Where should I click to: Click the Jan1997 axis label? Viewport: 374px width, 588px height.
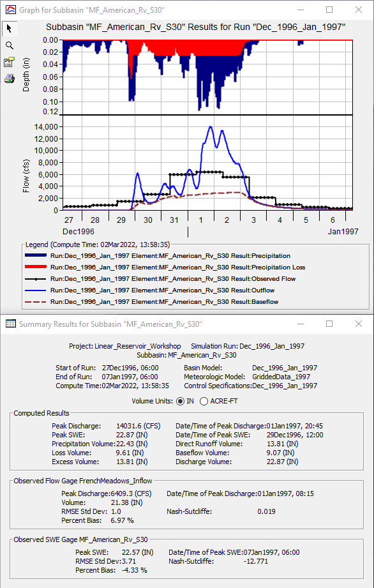coord(343,231)
